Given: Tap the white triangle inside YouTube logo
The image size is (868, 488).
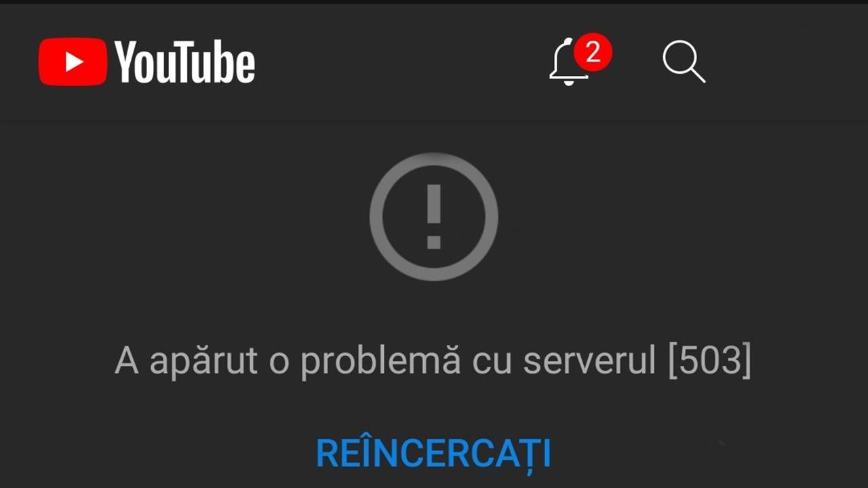Looking at the screenshot, I should coord(74,62).
